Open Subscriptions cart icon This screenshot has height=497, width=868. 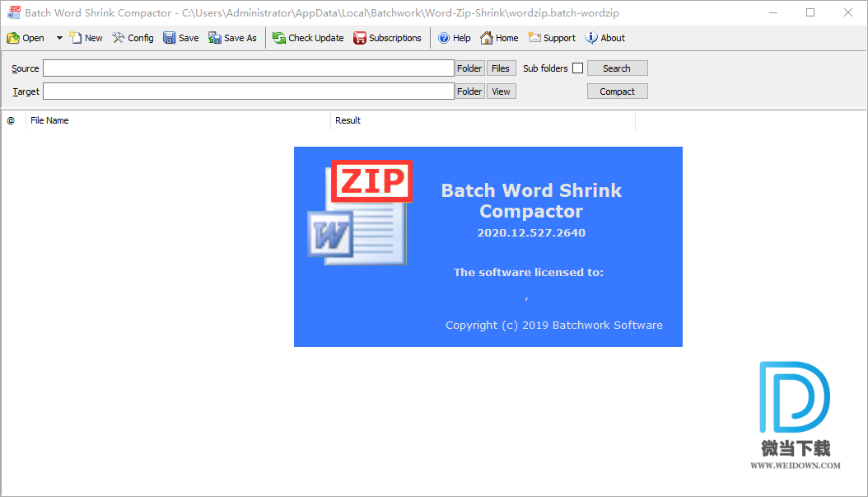click(360, 38)
